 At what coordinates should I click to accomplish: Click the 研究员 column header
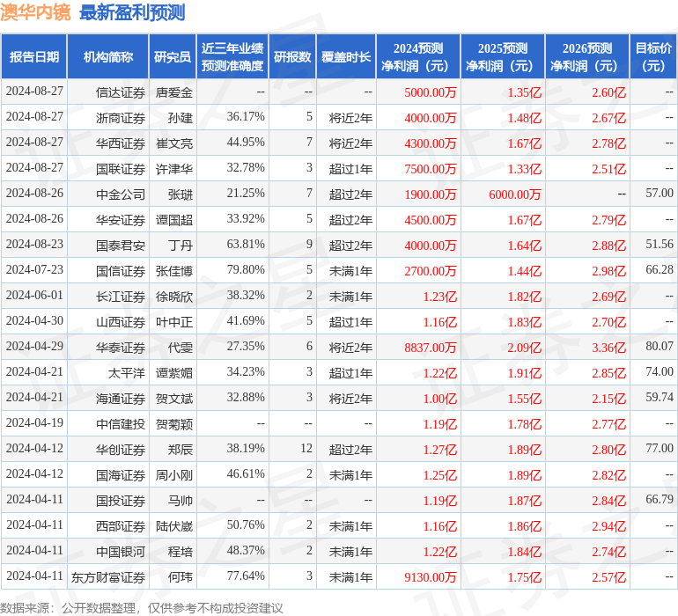[x=173, y=56]
